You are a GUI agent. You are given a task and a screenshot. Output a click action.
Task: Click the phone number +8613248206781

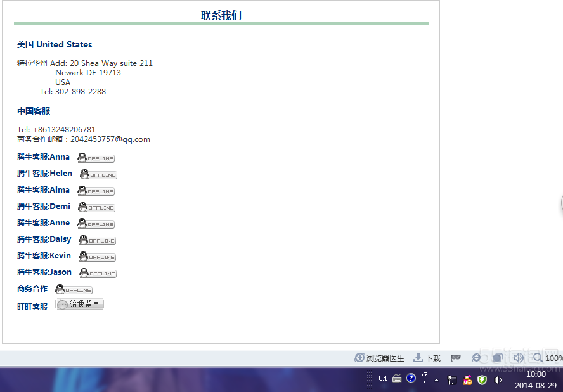tap(64, 129)
